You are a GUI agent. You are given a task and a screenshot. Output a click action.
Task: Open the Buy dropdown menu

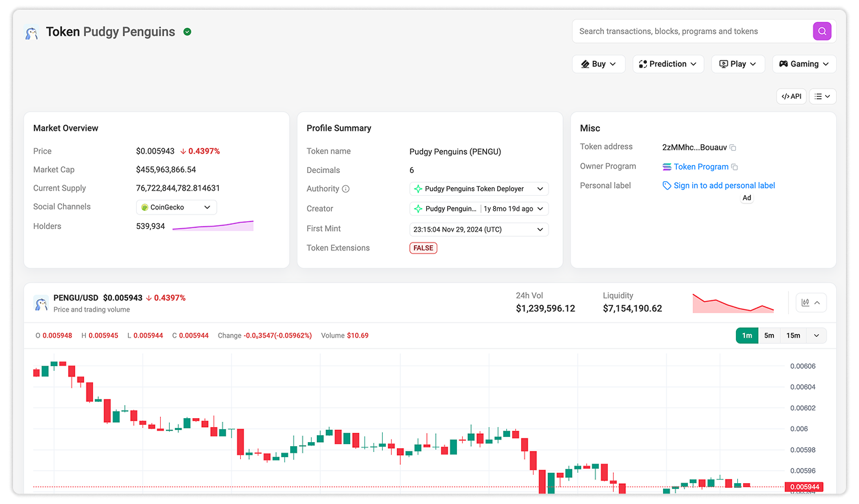click(x=599, y=64)
